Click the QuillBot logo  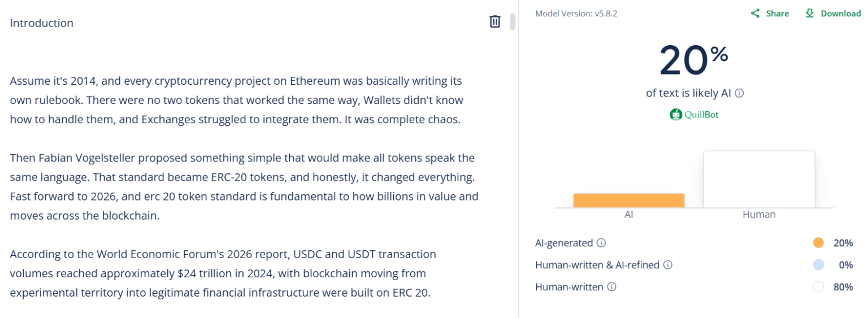[695, 115]
